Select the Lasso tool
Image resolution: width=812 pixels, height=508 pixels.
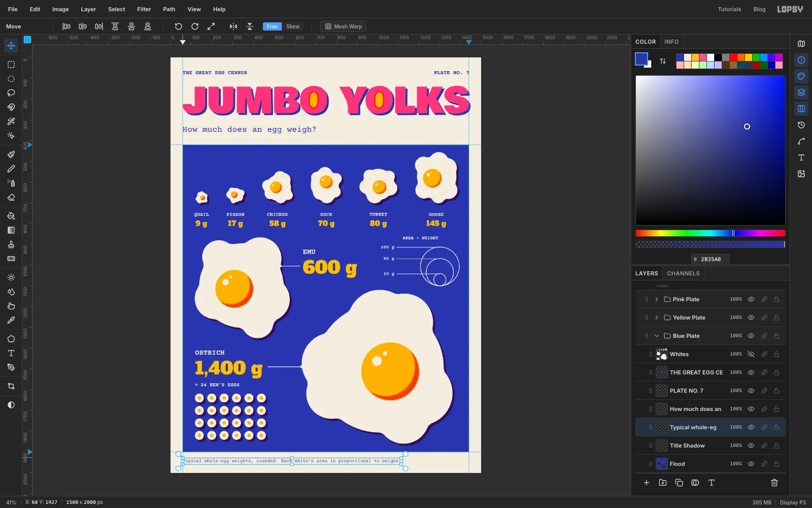click(11, 93)
